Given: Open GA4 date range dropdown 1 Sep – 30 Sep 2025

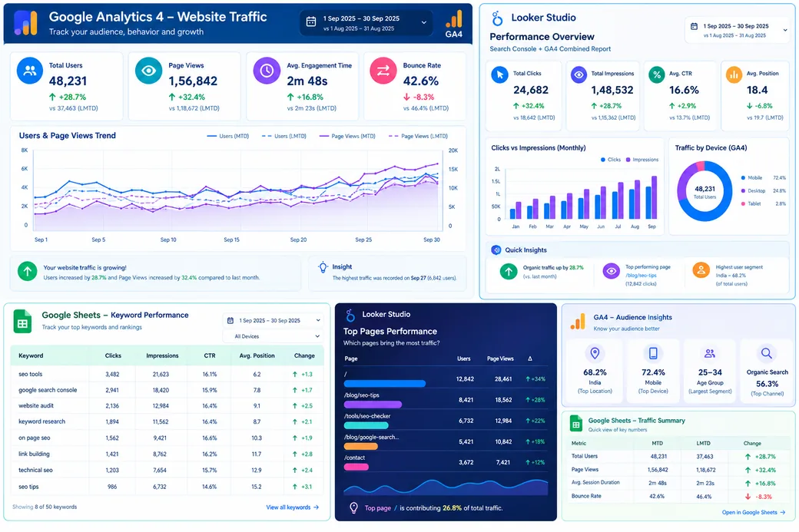Looking at the screenshot, I should 366,23.
